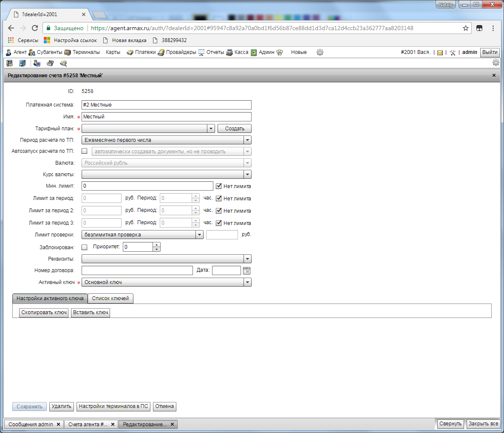Open the Платежи menu
The height and width of the screenshot is (433, 504).
point(141,52)
